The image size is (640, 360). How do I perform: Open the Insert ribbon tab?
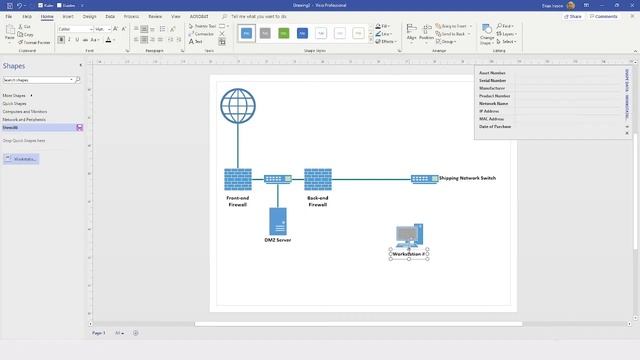point(68,17)
